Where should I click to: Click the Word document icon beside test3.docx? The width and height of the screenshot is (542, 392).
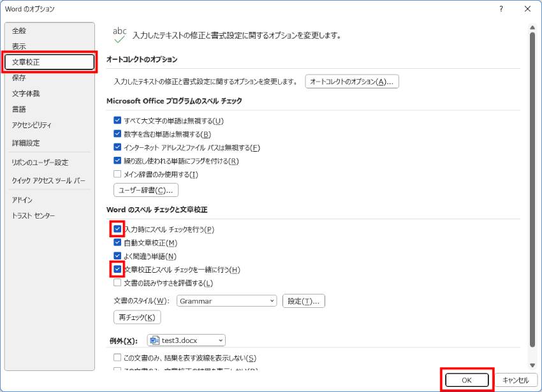click(154, 340)
